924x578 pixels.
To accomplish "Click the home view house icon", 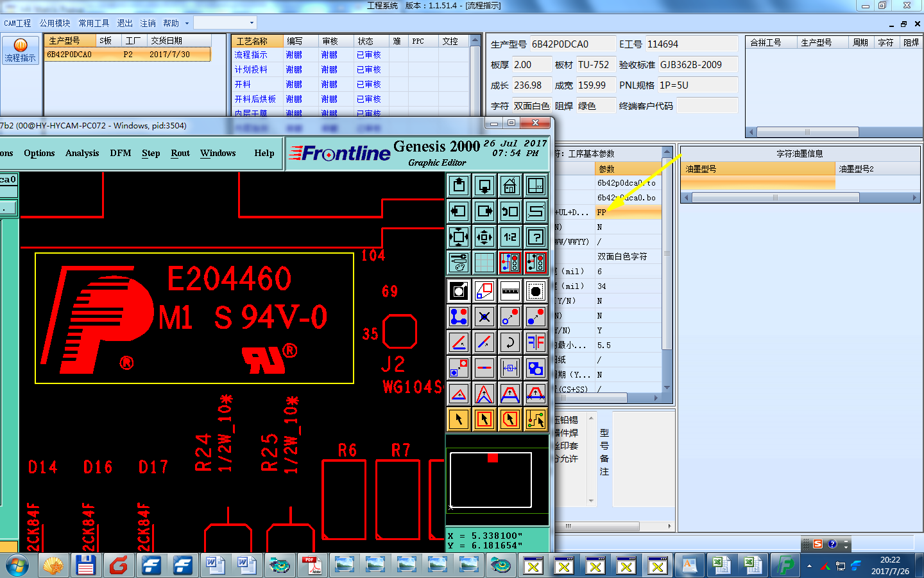I will (x=510, y=186).
